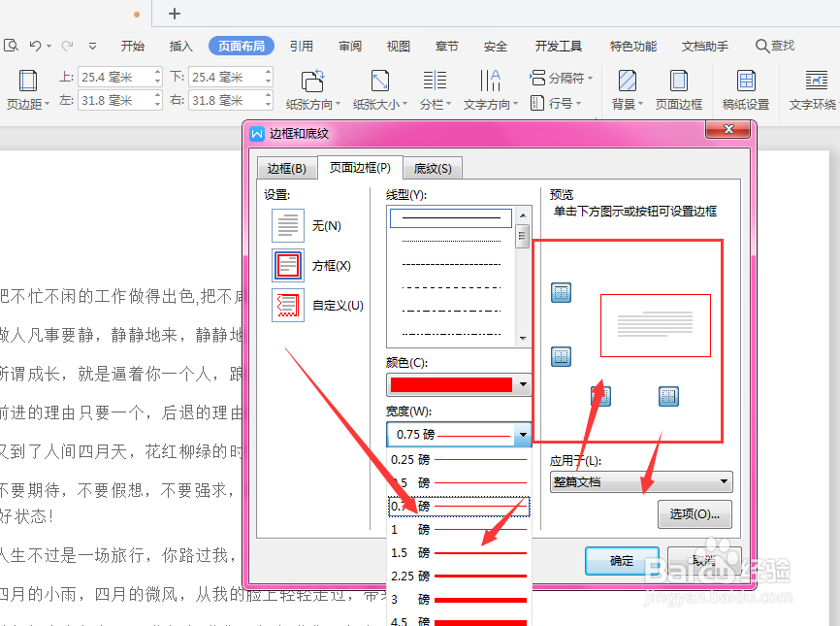Select the Custom (自定义) border setting icon
The image size is (840, 626).
[288, 305]
